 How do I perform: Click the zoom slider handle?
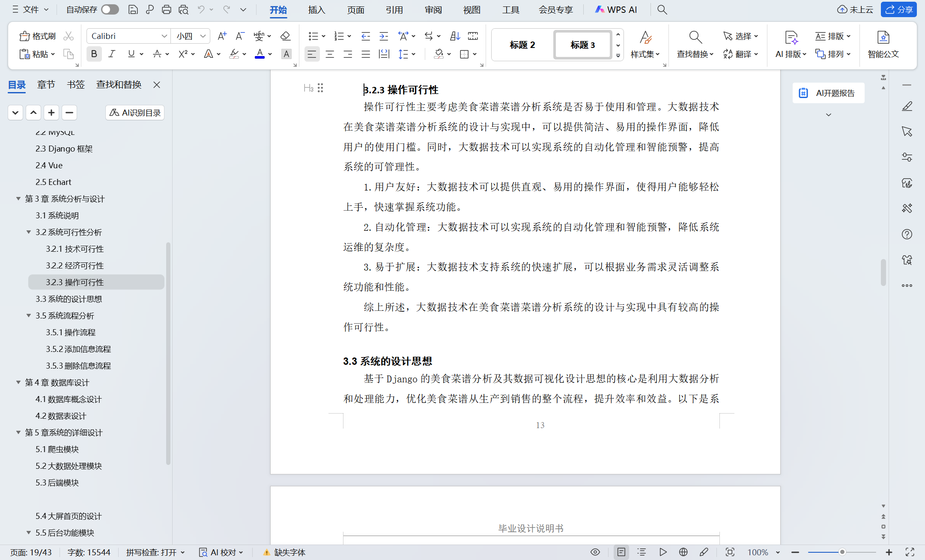pyautogui.click(x=842, y=552)
